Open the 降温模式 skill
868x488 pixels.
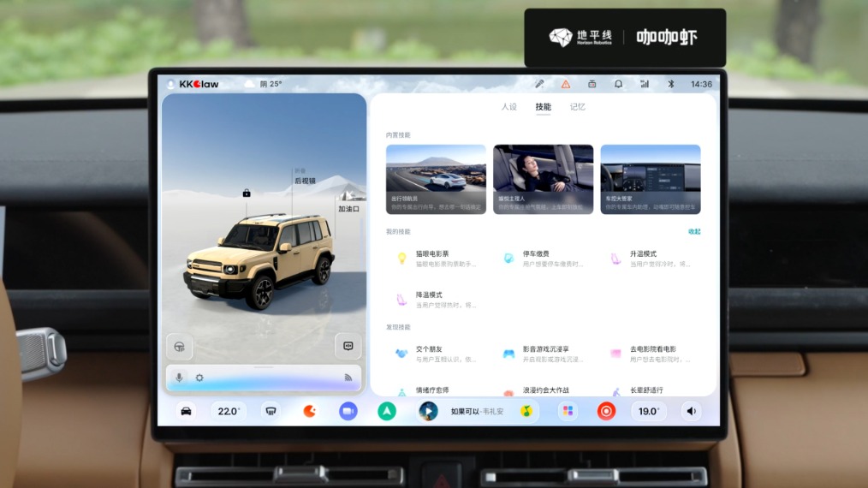[x=437, y=300]
